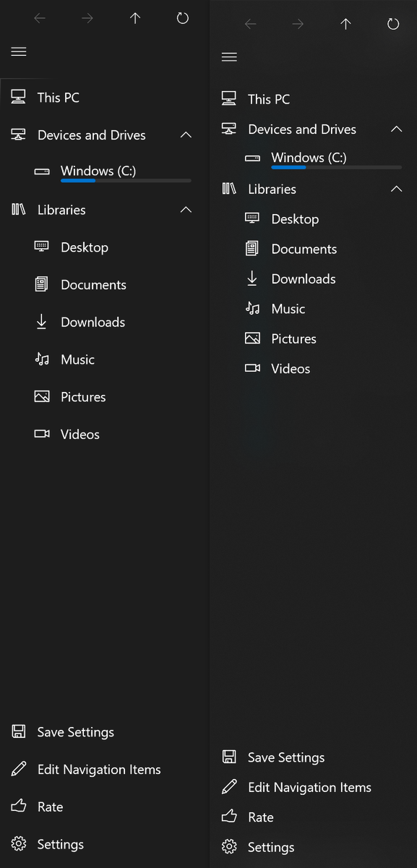
Task: Click the Settings gear icon in the left panel
Action: tap(19, 843)
